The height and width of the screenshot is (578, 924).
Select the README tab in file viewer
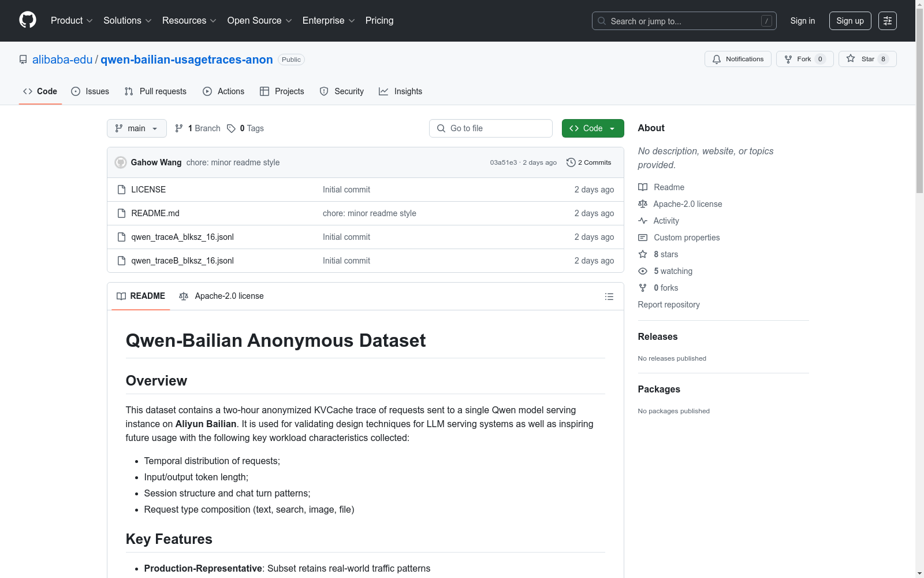[141, 296]
